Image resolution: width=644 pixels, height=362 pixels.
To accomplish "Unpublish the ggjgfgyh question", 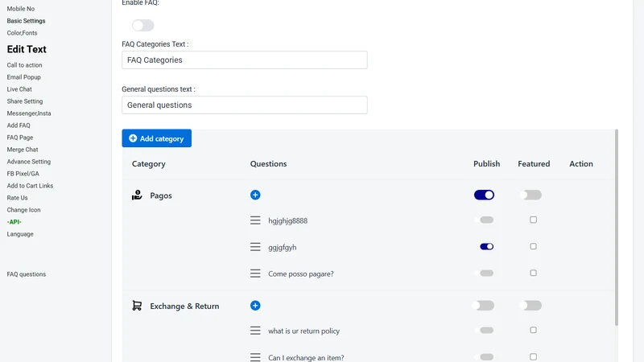I will 487,247.
